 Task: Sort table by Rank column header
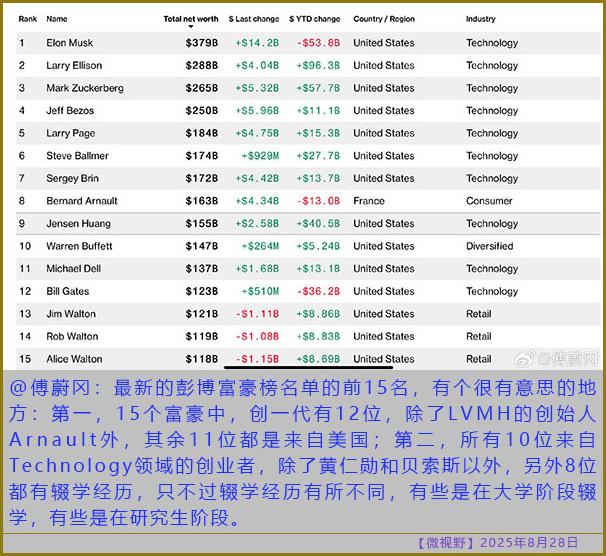click(27, 19)
